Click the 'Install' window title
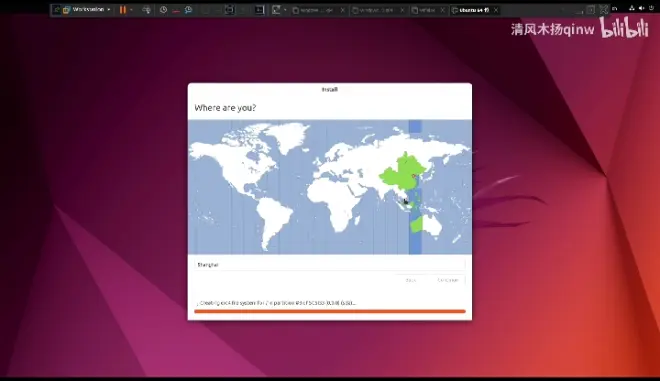The height and width of the screenshot is (381, 660). pyautogui.click(x=330, y=90)
